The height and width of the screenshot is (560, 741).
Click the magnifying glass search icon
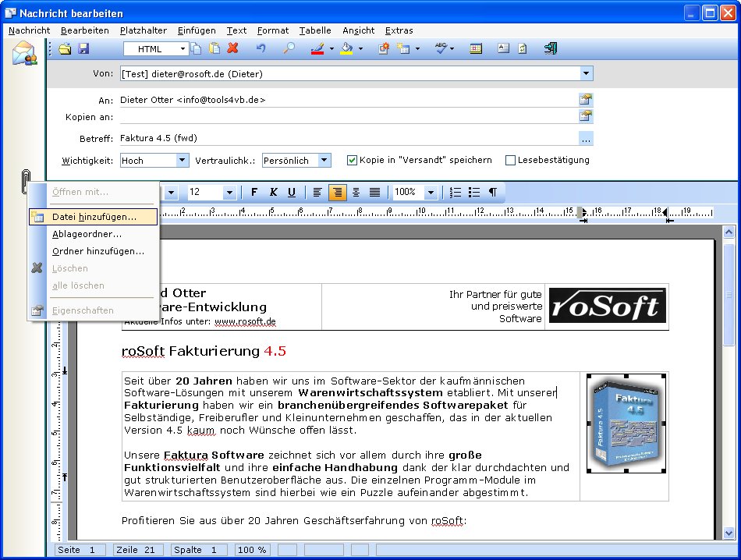pyautogui.click(x=289, y=48)
